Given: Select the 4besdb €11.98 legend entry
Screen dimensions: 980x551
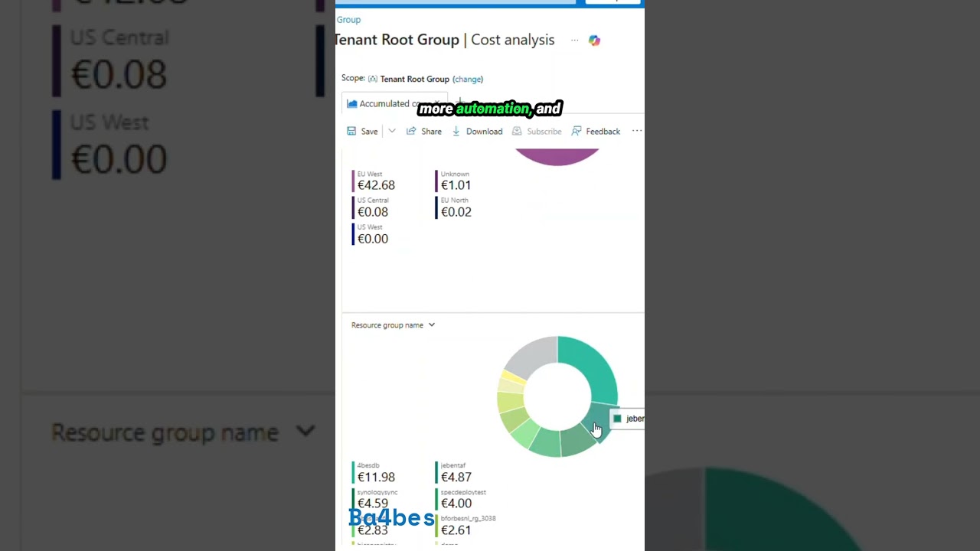Looking at the screenshot, I should click(374, 473).
